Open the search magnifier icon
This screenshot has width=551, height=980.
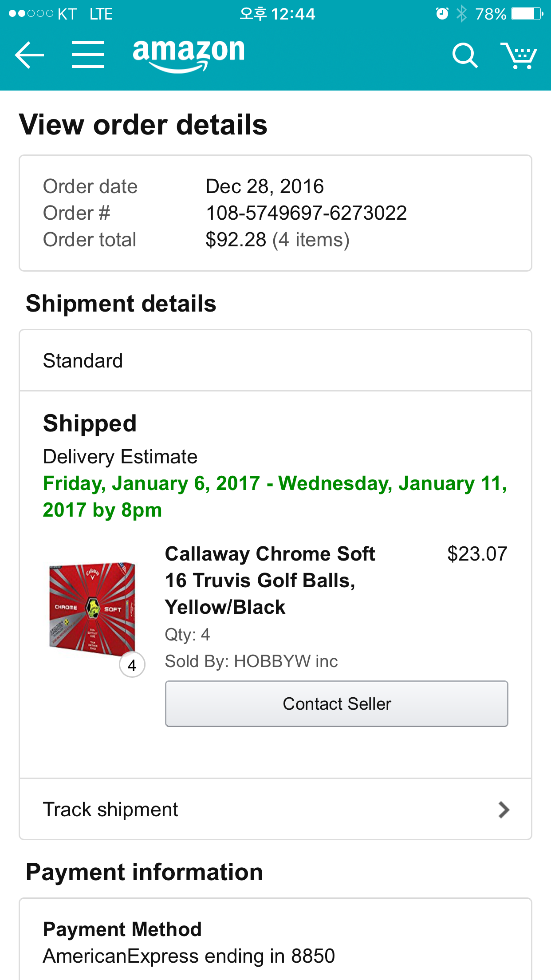click(464, 55)
